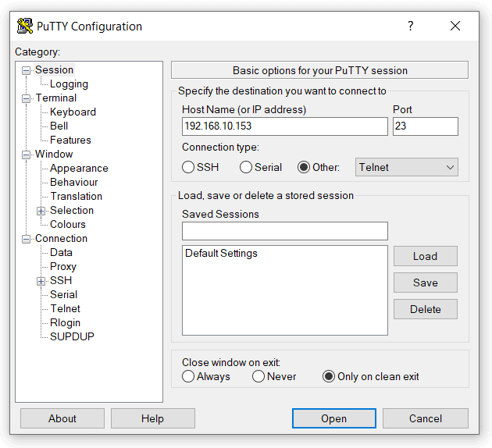Click the Open button to connect

pos(333,418)
